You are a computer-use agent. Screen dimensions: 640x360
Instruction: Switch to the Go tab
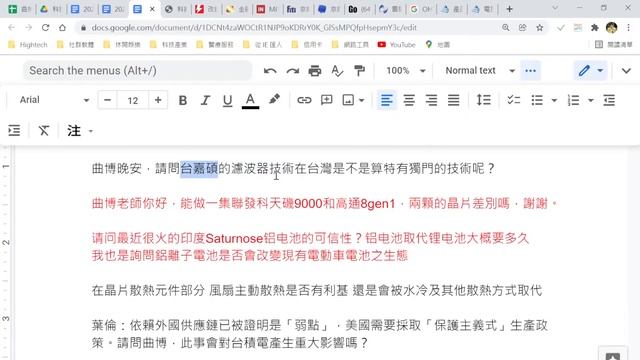359,9
